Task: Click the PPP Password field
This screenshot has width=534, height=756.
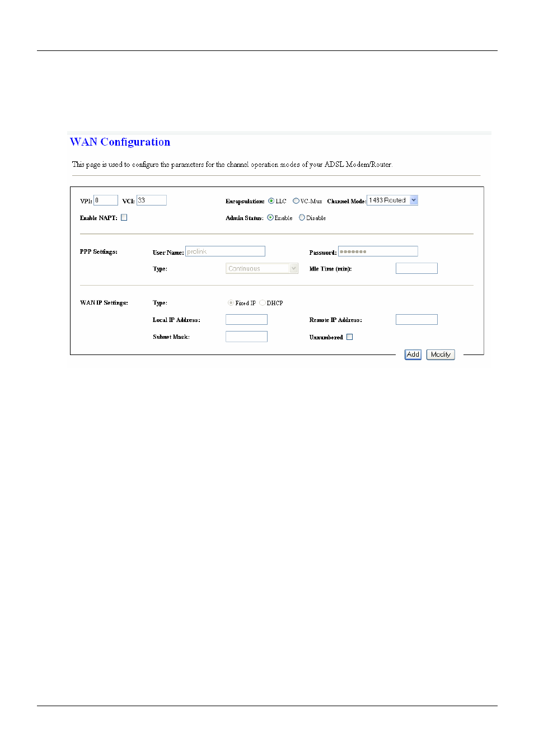Action: click(378, 251)
